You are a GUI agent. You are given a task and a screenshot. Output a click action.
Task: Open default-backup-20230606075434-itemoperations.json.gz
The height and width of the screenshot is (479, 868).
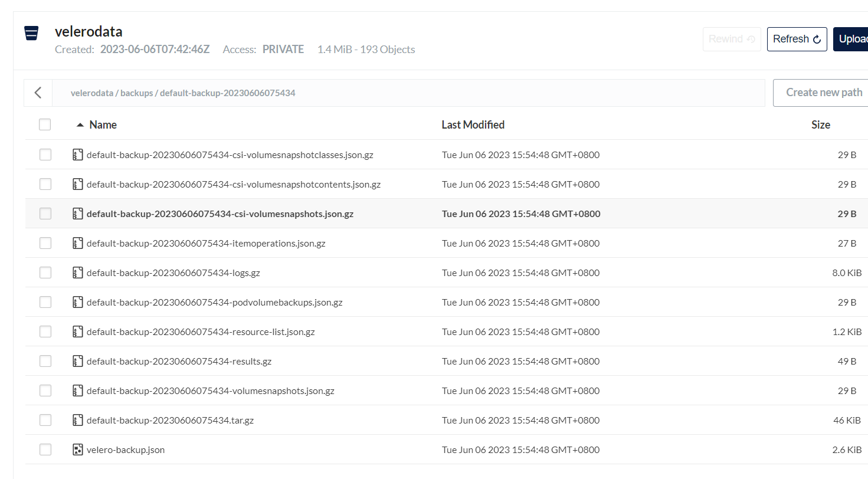point(206,244)
